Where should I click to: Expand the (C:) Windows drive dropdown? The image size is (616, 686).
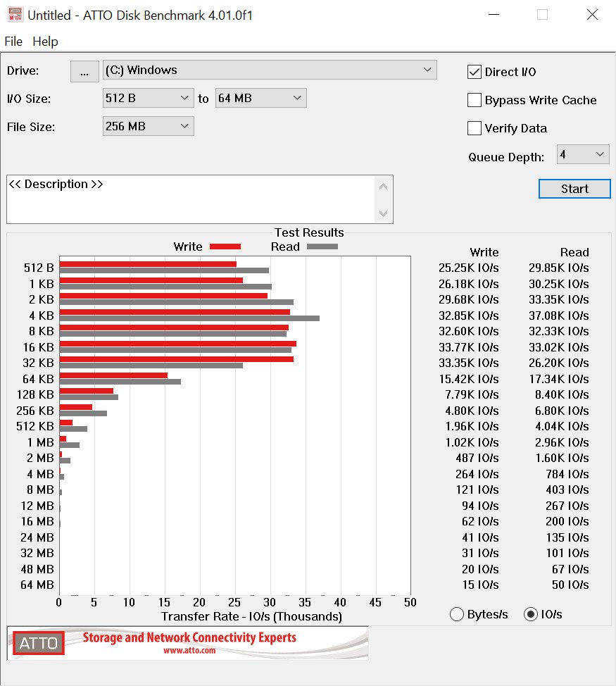270,70
